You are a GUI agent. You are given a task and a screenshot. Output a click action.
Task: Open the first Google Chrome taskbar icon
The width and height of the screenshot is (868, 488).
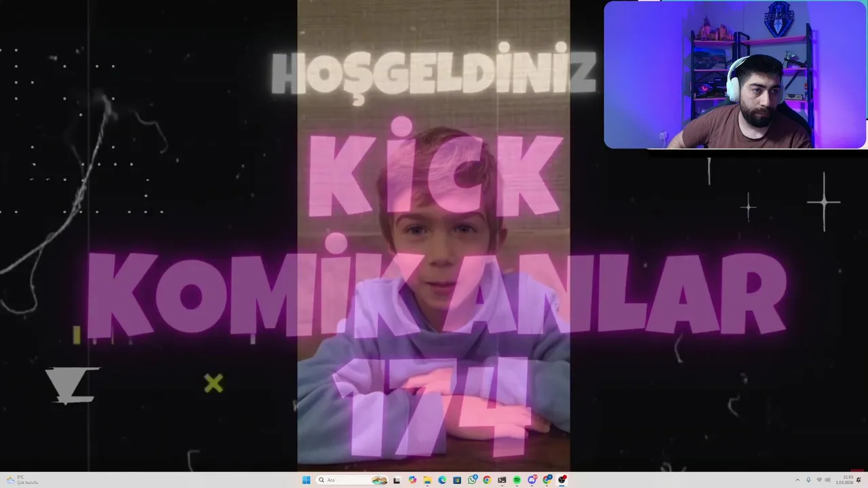[487, 480]
